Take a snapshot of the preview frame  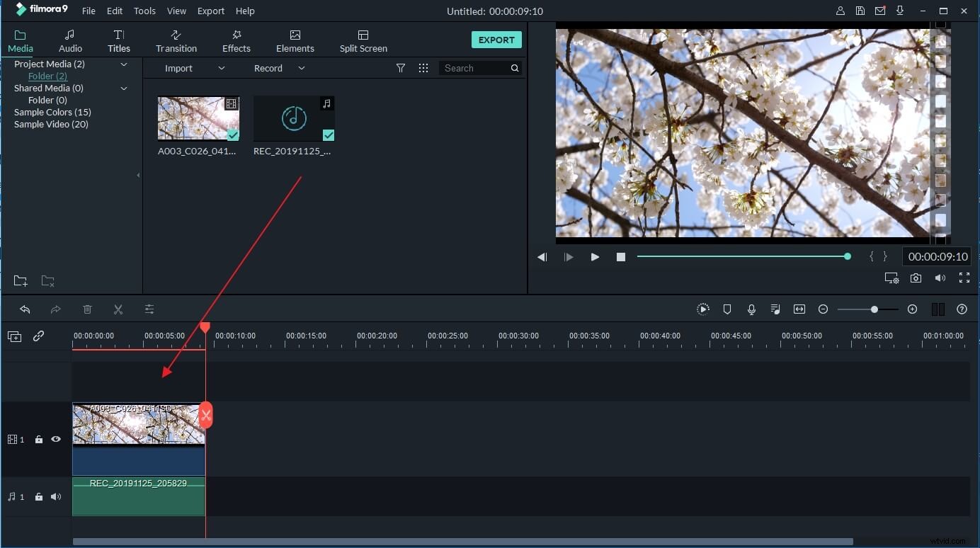pos(916,278)
